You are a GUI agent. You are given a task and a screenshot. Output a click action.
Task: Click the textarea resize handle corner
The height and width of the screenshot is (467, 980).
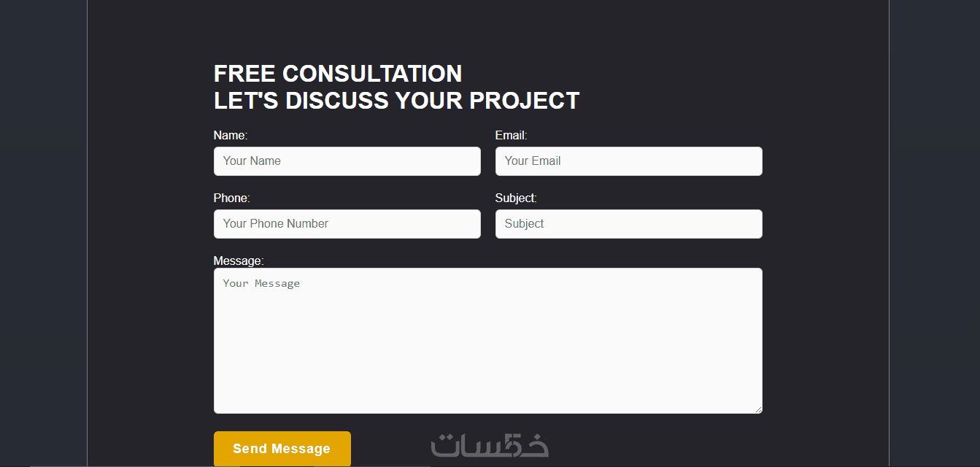(758, 409)
